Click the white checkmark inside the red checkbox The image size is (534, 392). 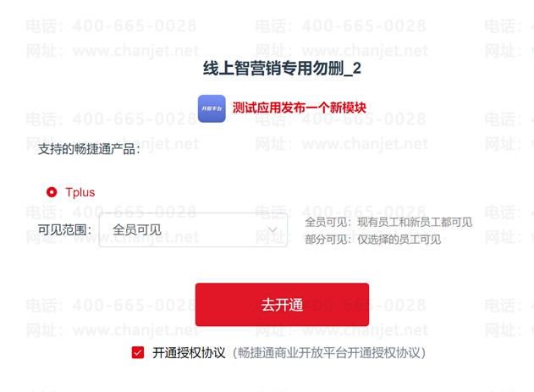138,353
